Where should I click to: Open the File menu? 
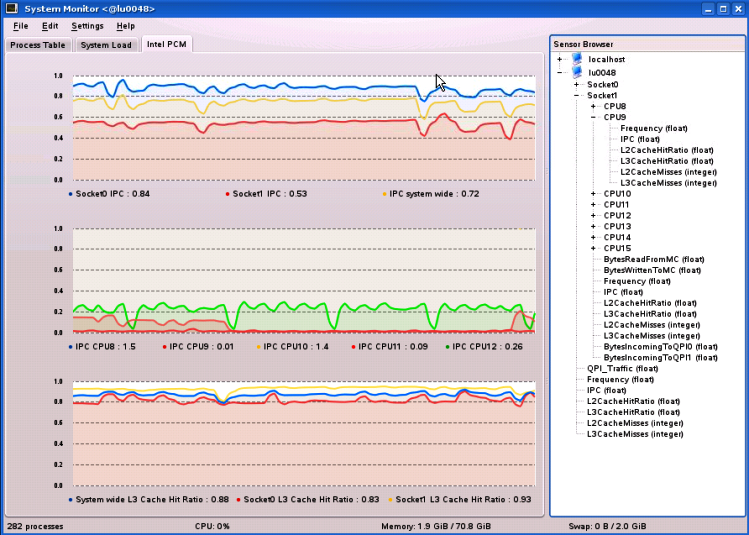pyautogui.click(x=21, y=26)
